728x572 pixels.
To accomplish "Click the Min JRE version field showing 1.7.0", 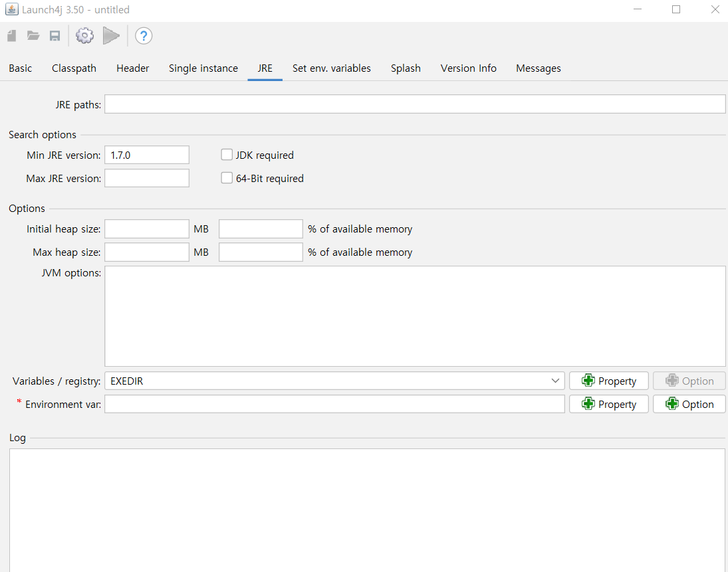I will 147,155.
